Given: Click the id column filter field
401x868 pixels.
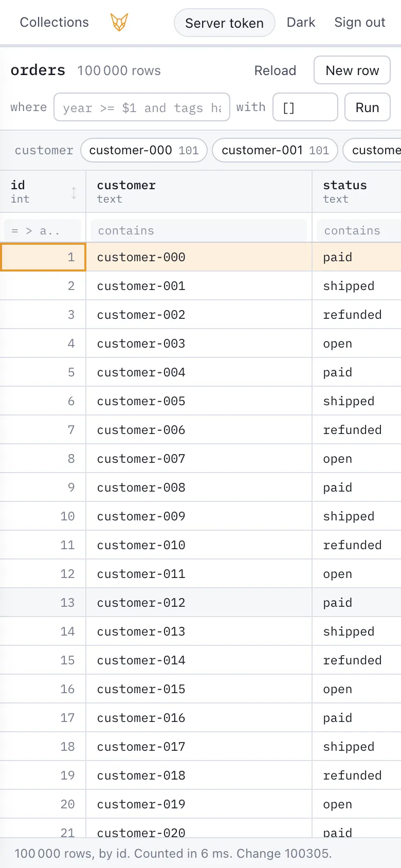Looking at the screenshot, I should 43,230.
